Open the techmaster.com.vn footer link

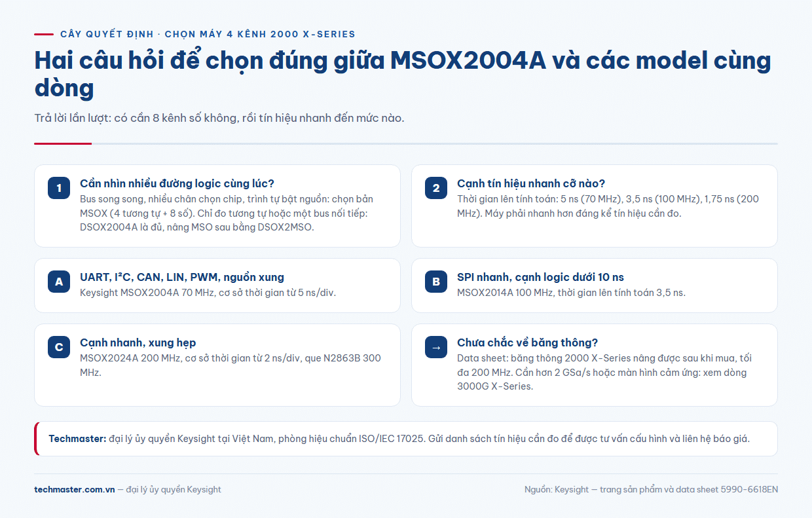pos(75,489)
